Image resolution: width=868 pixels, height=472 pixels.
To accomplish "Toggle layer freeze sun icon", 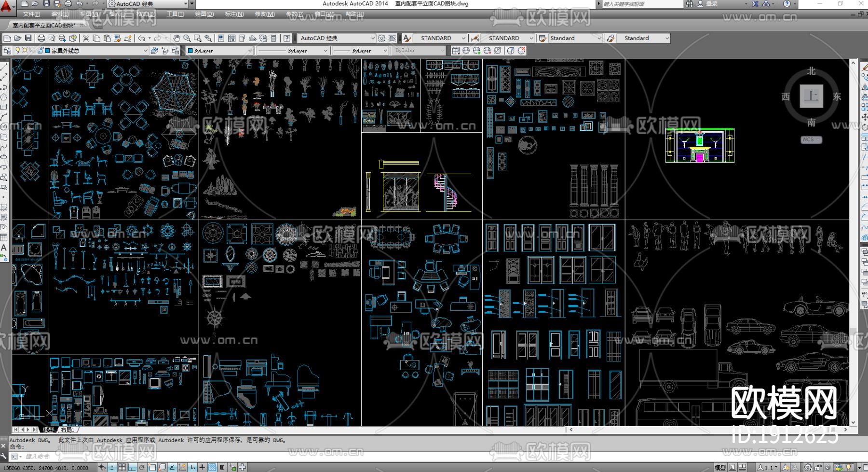I will [25, 51].
